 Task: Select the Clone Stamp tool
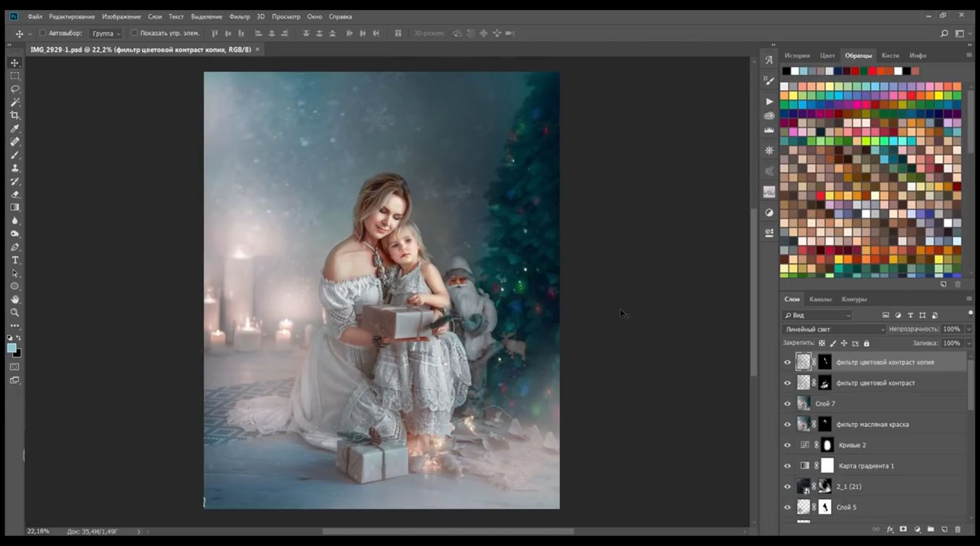(15, 168)
